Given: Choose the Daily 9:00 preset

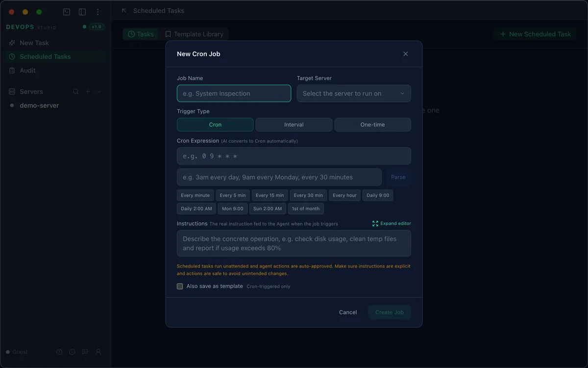Looking at the screenshot, I should point(378,195).
